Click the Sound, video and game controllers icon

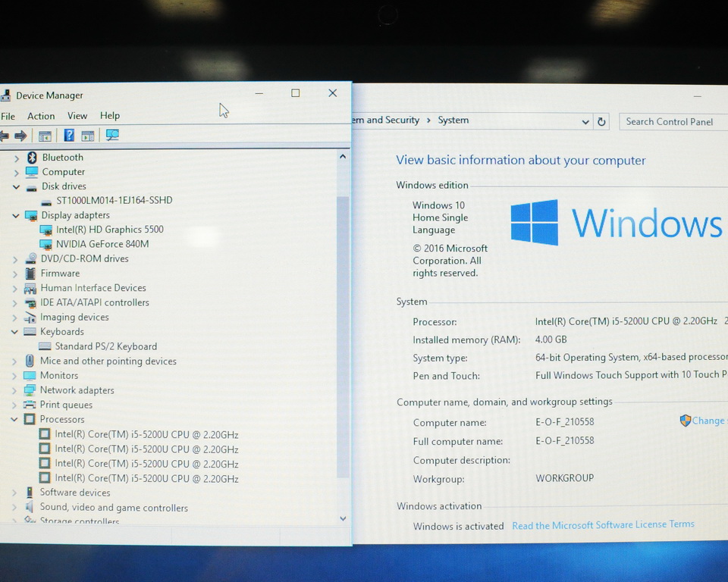pos(30,507)
